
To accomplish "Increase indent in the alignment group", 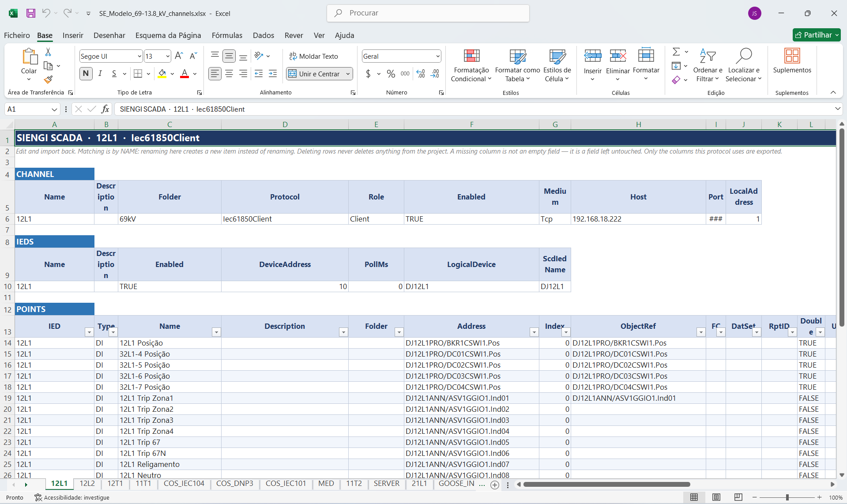I will tap(273, 74).
